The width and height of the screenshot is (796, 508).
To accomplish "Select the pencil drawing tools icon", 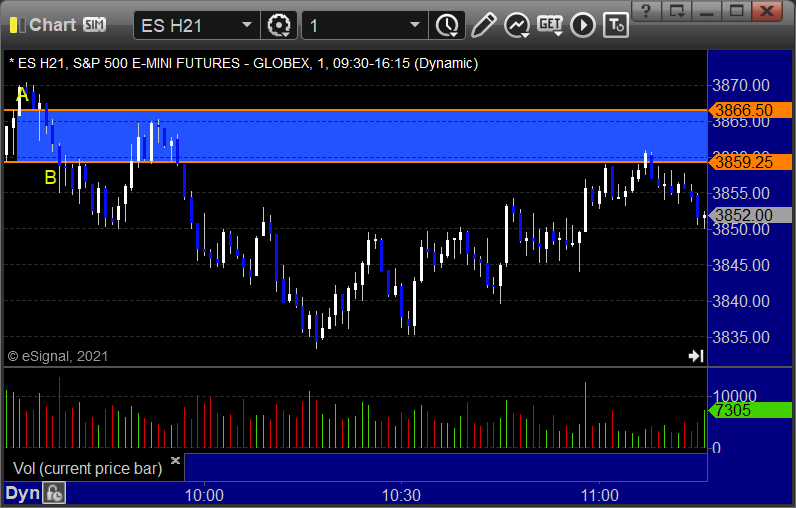I will coord(483,25).
